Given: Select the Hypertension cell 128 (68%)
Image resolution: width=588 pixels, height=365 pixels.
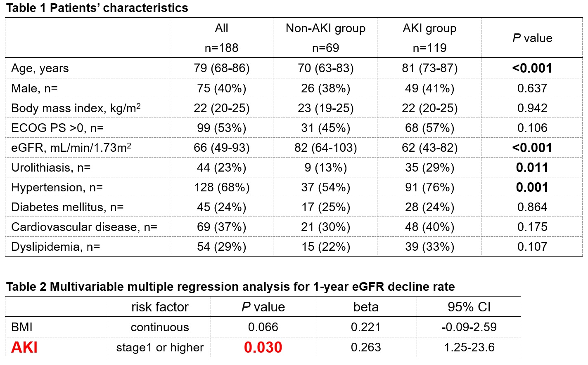Looking at the screenshot, I should click(x=222, y=187).
